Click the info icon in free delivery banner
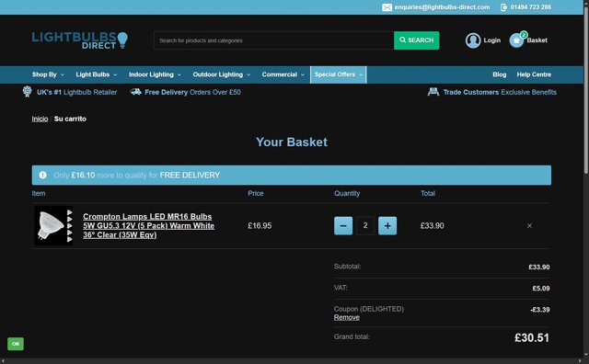The width and height of the screenshot is (589, 364). click(43, 176)
